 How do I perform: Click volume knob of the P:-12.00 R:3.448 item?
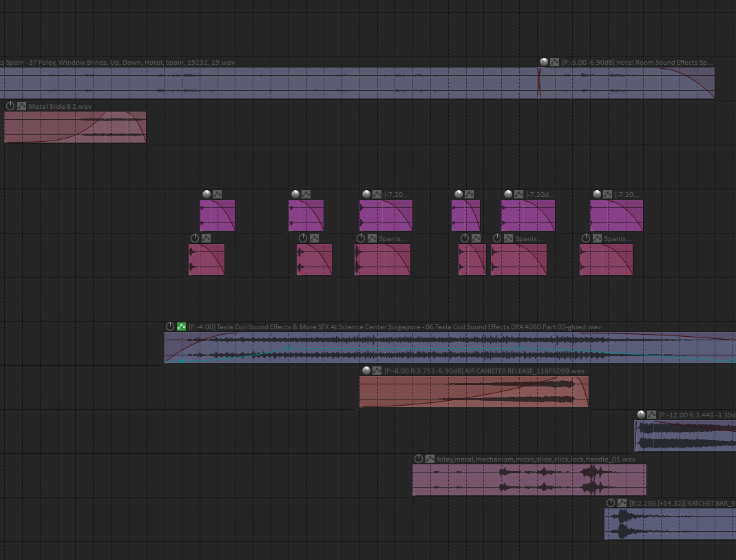pos(641,414)
